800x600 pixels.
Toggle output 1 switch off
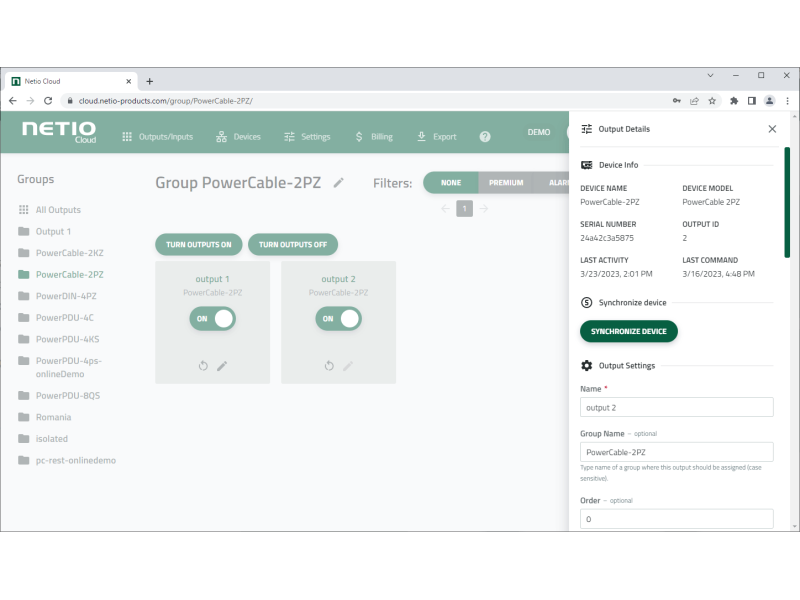click(x=213, y=318)
